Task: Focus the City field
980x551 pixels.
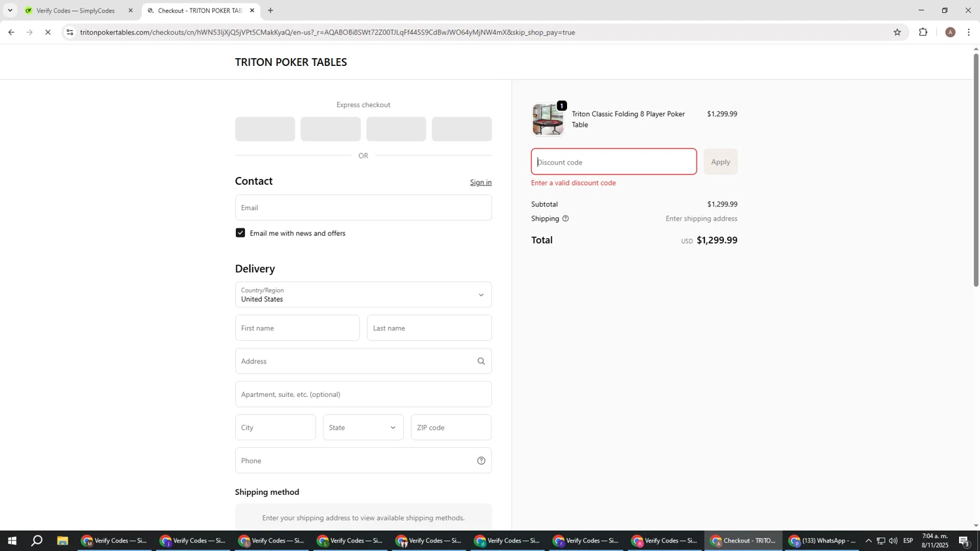Action: [x=275, y=428]
